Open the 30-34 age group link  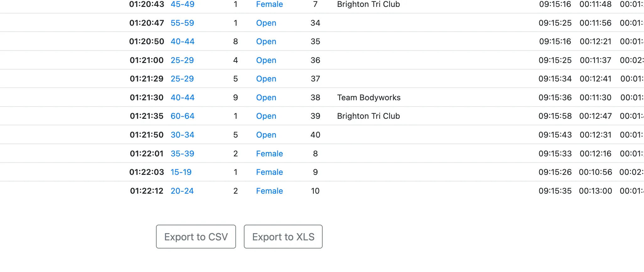point(182,135)
